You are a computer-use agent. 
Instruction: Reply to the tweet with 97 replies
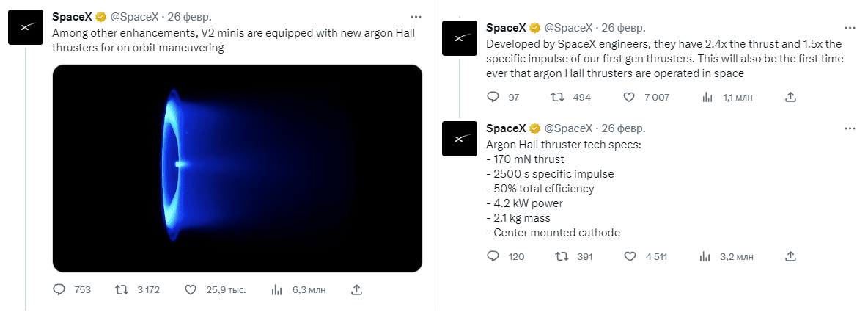pyautogui.click(x=493, y=97)
